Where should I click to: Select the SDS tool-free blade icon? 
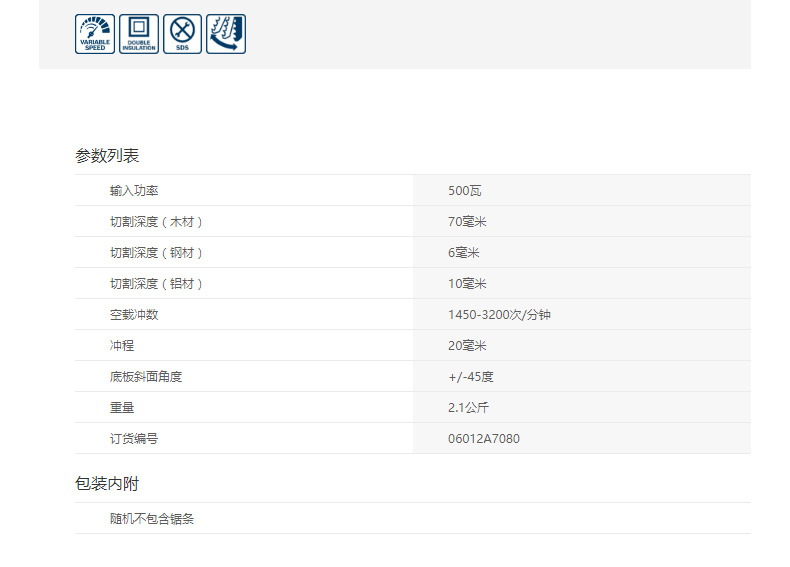[182, 34]
